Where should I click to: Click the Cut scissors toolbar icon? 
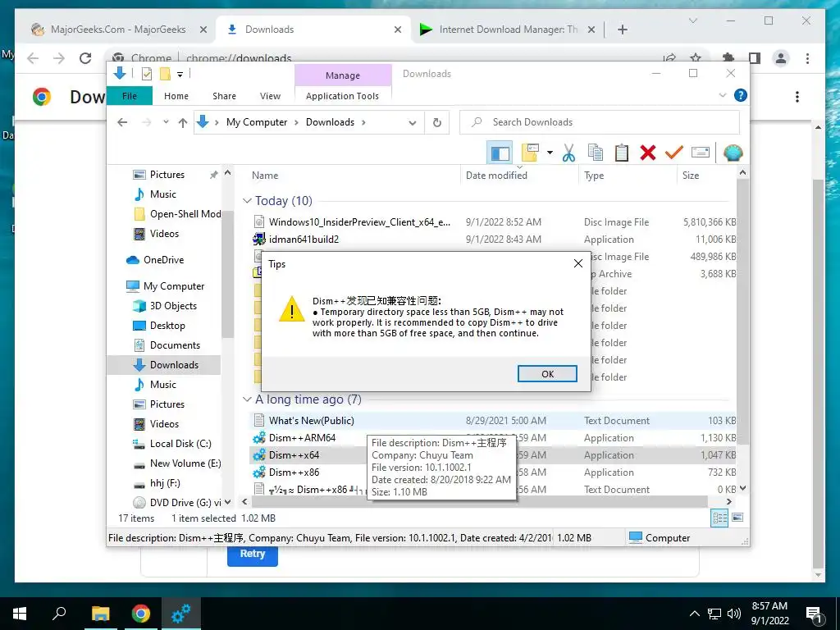(x=568, y=153)
